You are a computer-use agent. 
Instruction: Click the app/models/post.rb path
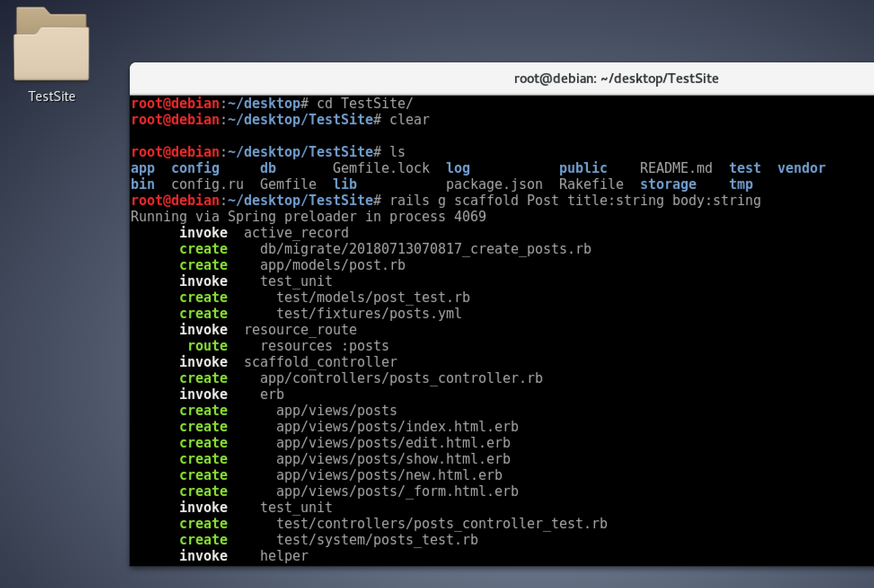tap(332, 265)
